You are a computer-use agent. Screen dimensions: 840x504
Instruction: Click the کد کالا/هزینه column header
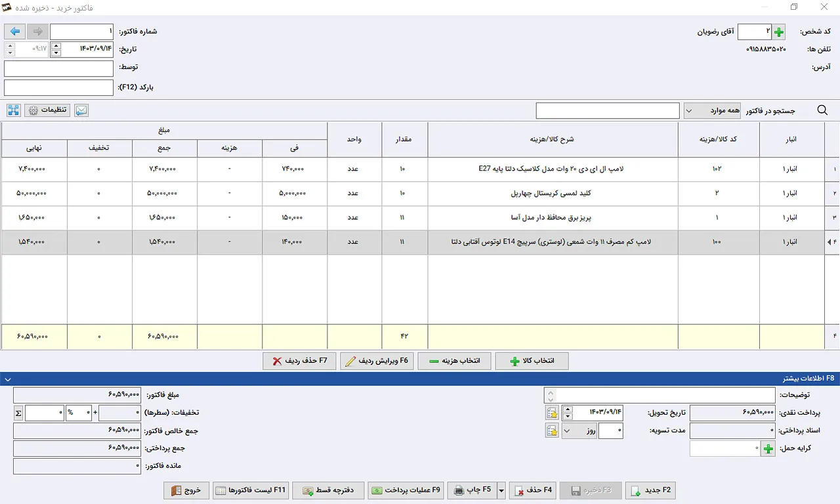(x=719, y=139)
